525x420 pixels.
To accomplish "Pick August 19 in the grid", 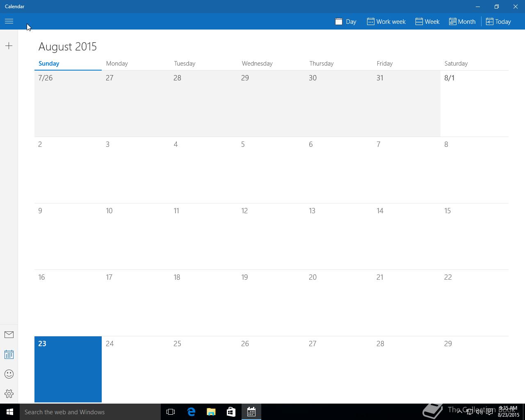I will click(271, 303).
